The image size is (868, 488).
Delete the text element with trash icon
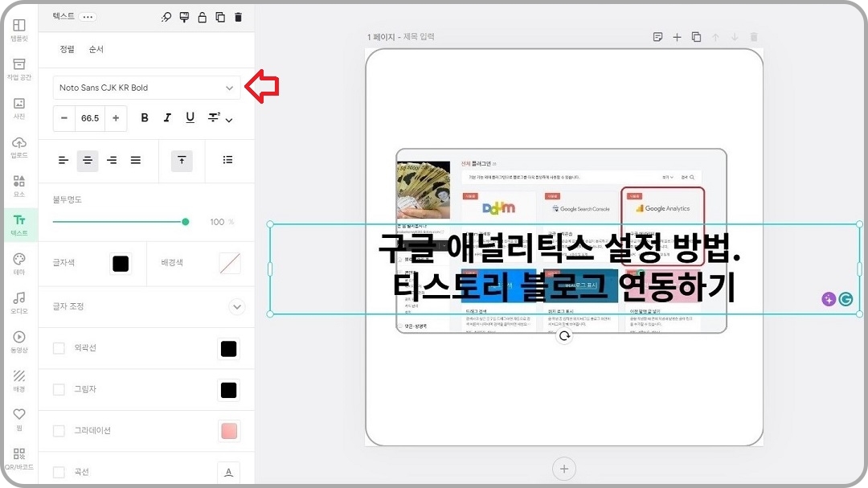(238, 16)
